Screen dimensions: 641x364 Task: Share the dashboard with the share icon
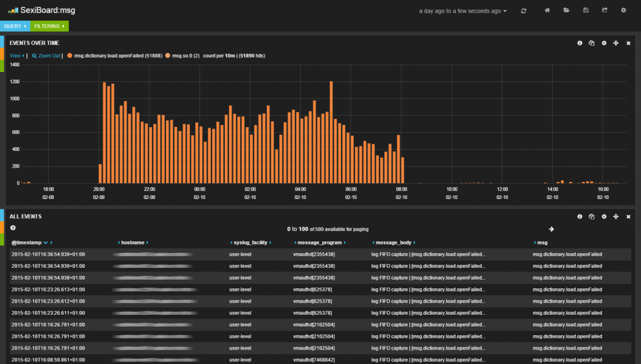(x=604, y=11)
